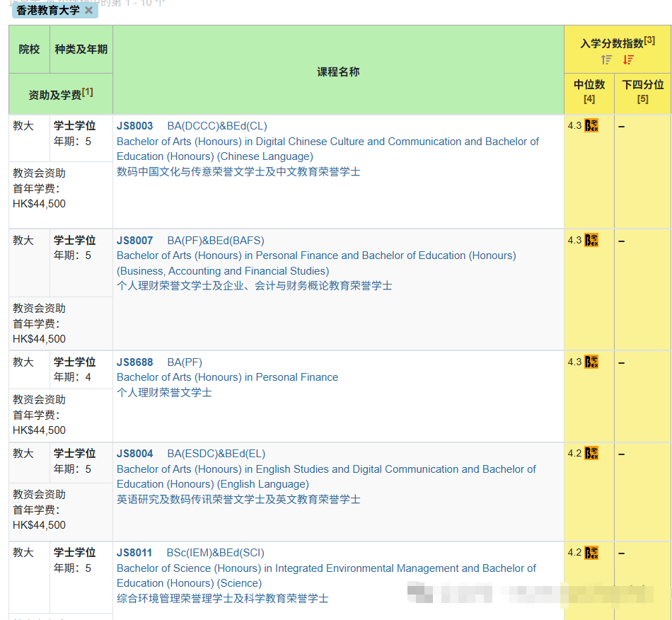The image size is (672, 620).
Task: Open footnote [1] next to 资助及学费
Action: click(88, 92)
